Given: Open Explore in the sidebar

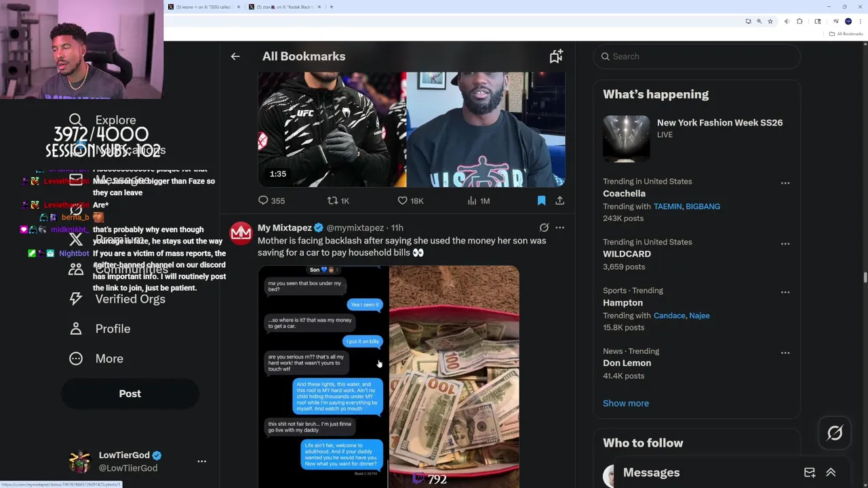Looking at the screenshot, I should click(x=102, y=120).
